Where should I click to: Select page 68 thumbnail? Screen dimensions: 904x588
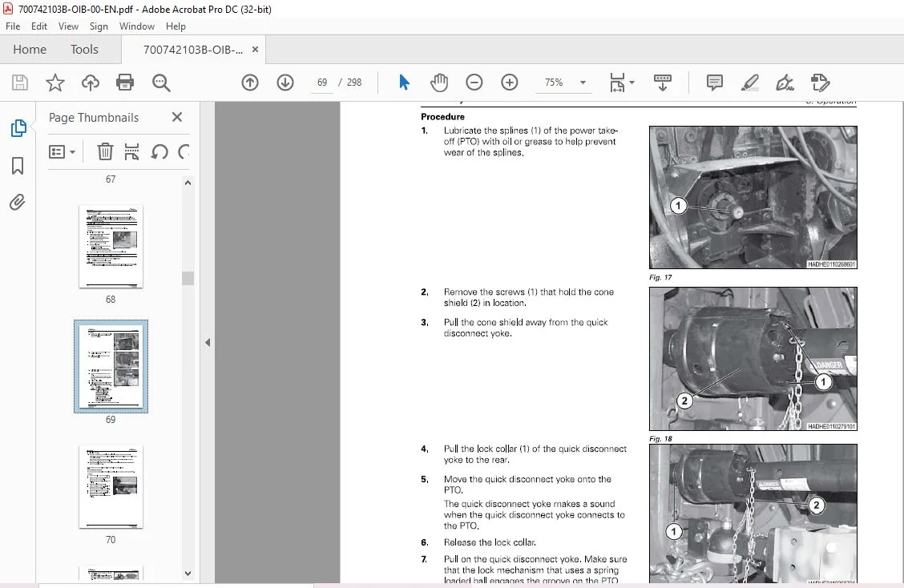click(x=111, y=246)
